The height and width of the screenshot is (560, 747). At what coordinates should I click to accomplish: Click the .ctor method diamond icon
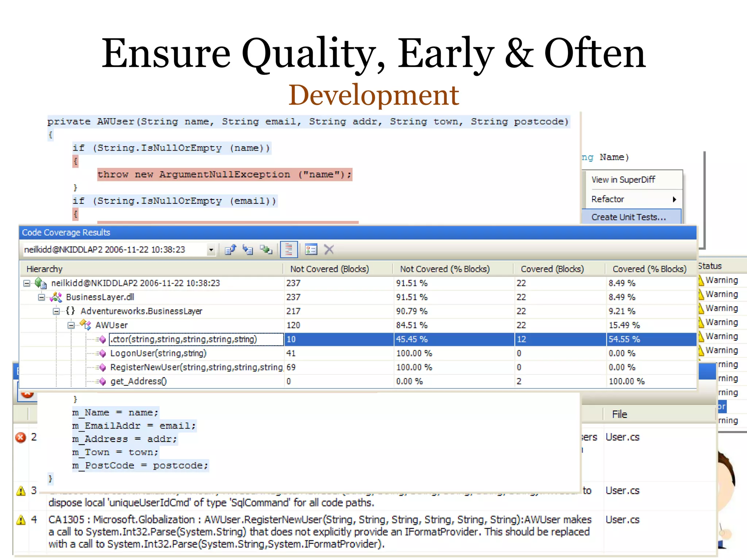tap(103, 339)
